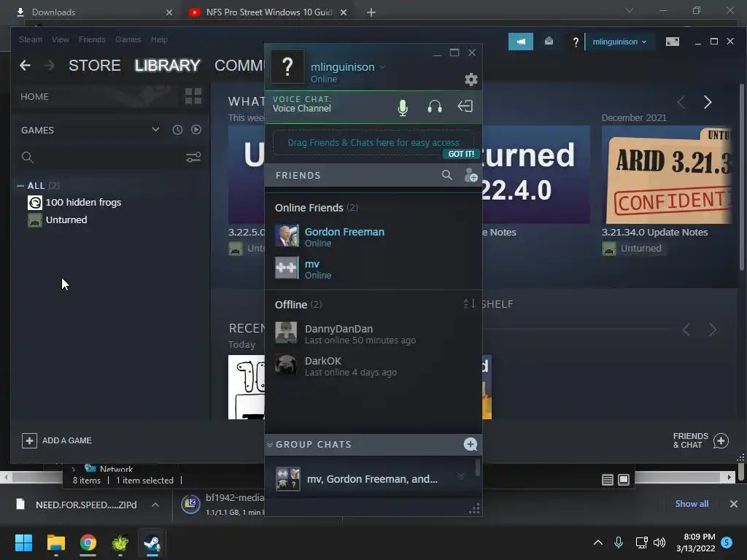Viewport: 747px width, 560px height.
Task: Switch Explorer to large icons view
Action: (x=624, y=480)
